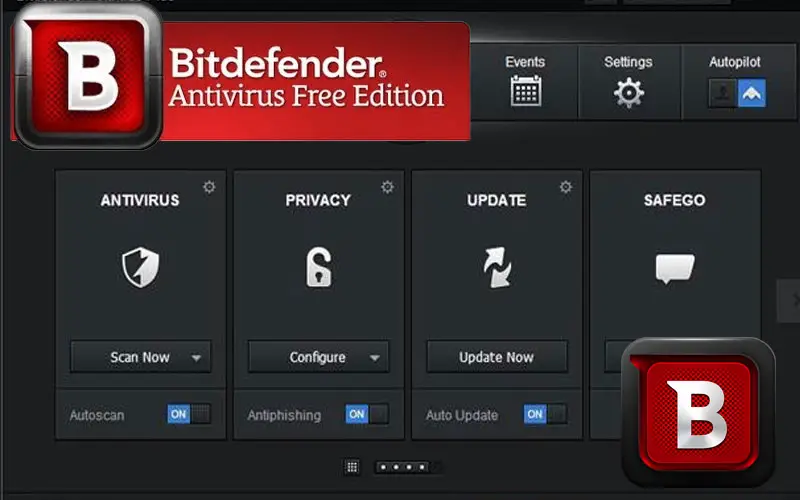This screenshot has height=500, width=800.
Task: Click the Update Now button
Action: [x=497, y=357]
